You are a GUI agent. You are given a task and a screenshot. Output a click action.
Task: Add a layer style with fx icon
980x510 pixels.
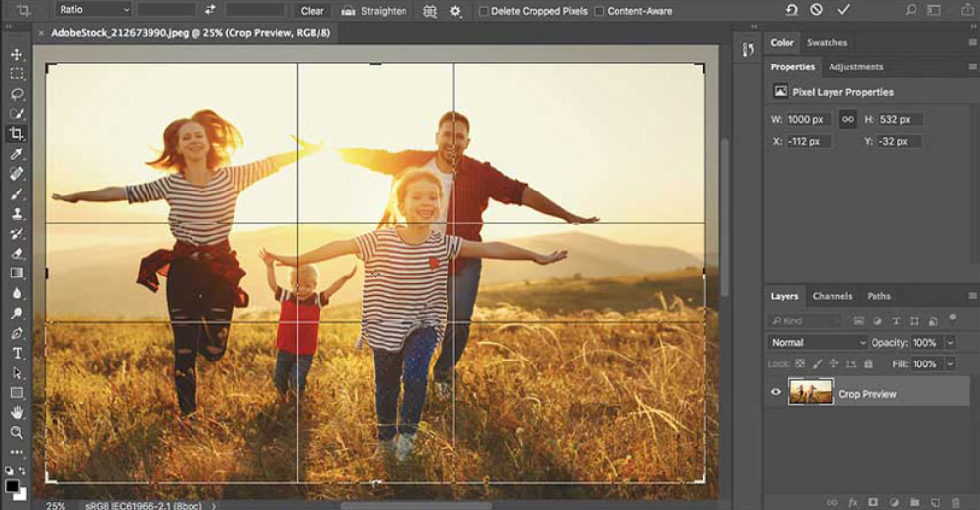[x=853, y=502]
